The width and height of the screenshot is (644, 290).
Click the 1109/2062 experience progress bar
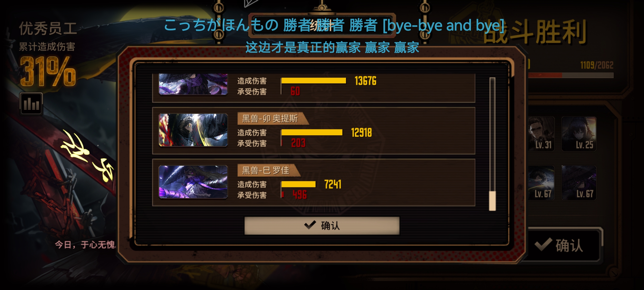coord(570,75)
